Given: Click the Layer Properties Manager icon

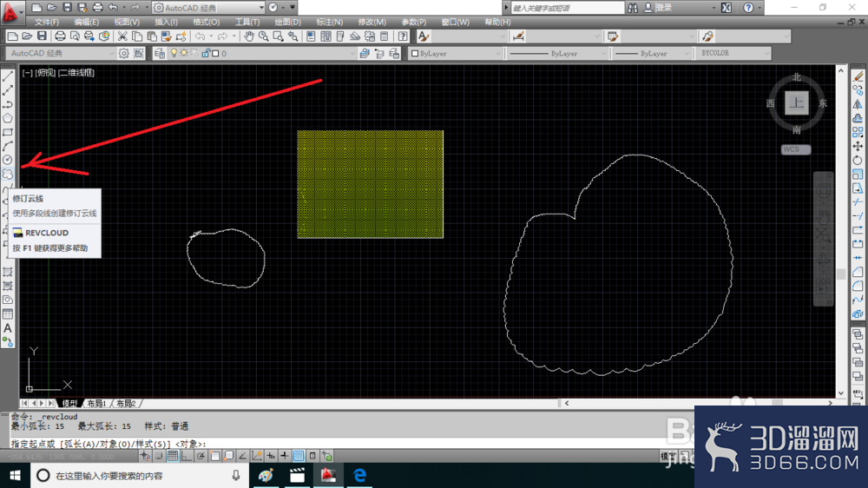Looking at the screenshot, I should [160, 53].
